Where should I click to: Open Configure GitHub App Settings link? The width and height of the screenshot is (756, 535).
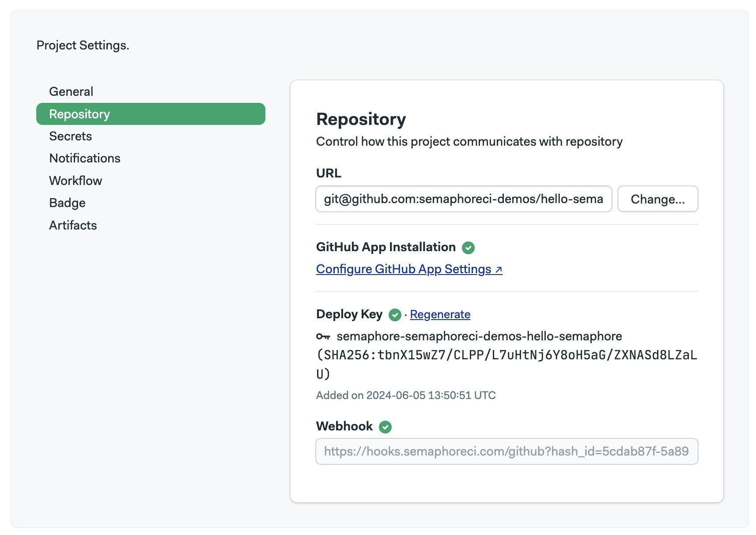click(x=409, y=269)
